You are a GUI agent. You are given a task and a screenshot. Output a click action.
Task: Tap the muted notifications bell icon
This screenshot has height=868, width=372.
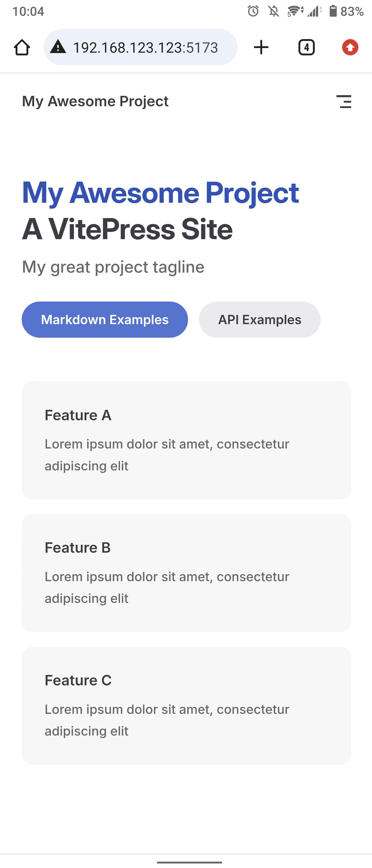tap(274, 12)
